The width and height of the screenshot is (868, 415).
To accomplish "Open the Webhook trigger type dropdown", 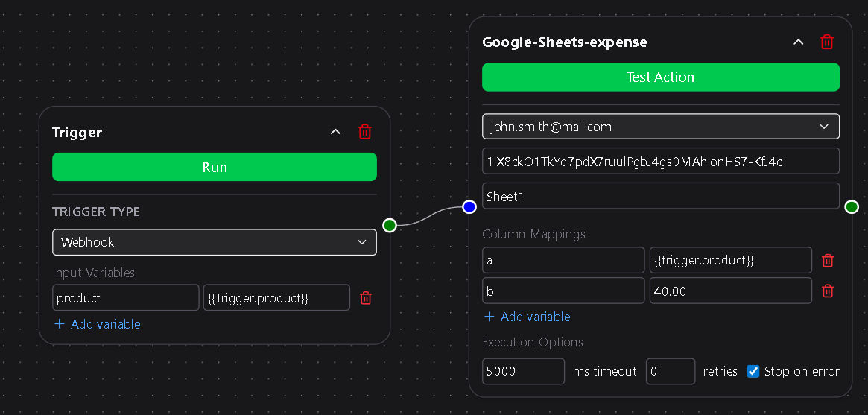I will point(215,242).
